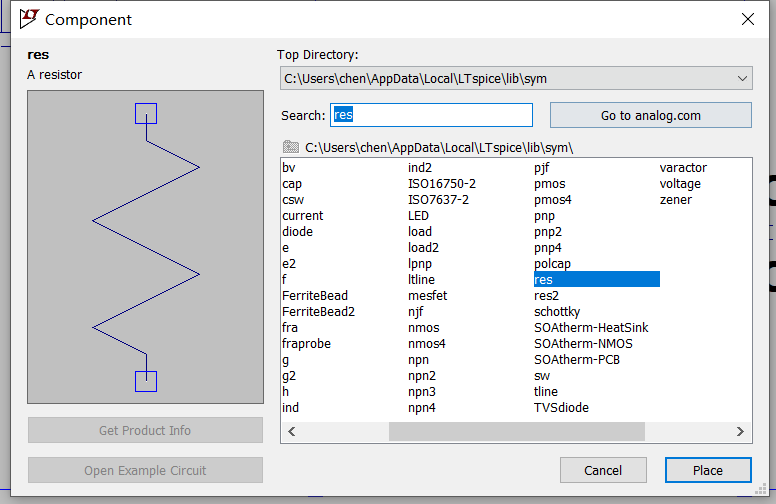This screenshot has height=504, width=776.
Task: Select the 'pjf' component
Action: (x=541, y=168)
